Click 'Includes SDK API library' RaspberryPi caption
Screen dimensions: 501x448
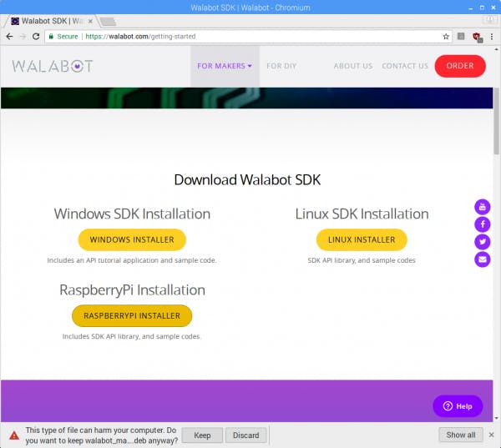(132, 336)
